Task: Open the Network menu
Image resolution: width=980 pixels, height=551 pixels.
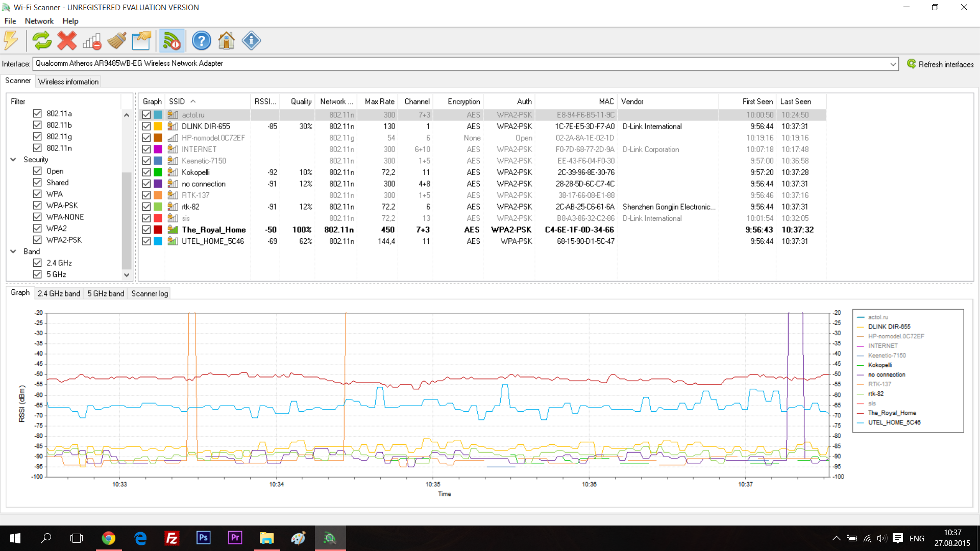Action: click(39, 21)
